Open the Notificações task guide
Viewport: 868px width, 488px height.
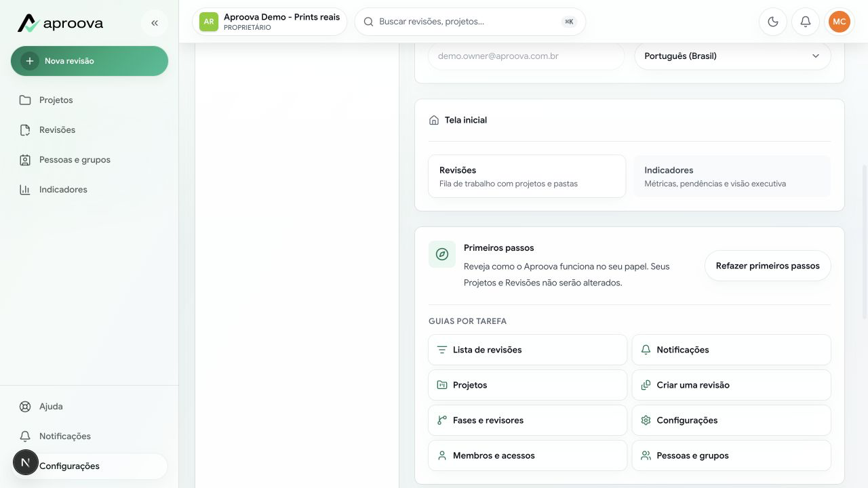click(731, 350)
